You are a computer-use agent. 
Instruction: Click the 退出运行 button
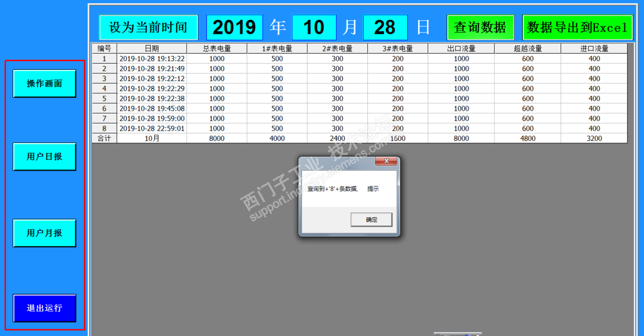click(x=45, y=309)
